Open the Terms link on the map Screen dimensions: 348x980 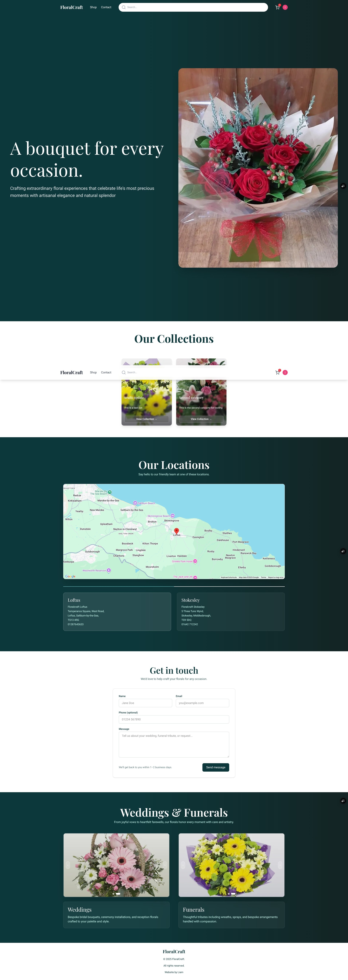tap(263, 577)
